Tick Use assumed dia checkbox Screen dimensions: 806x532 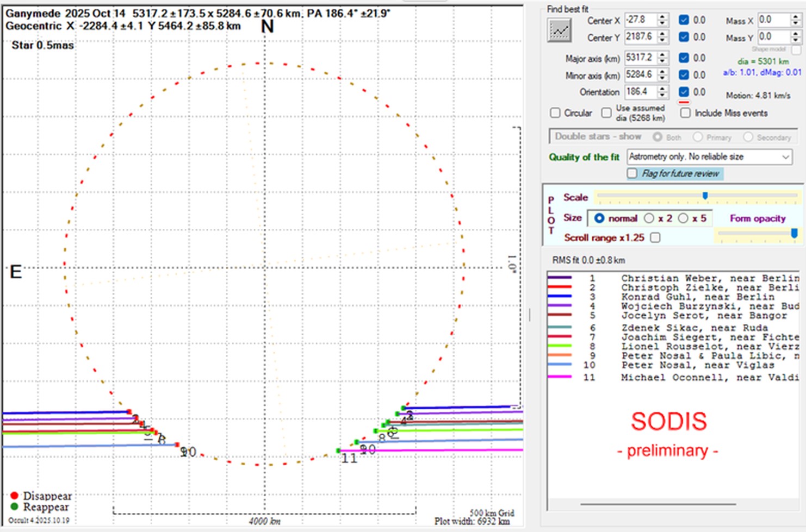tap(606, 113)
